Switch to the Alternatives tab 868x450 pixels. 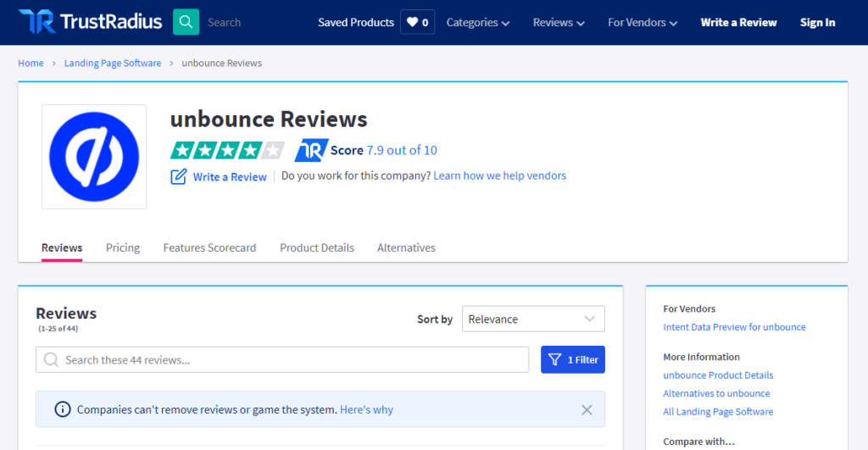(x=406, y=247)
